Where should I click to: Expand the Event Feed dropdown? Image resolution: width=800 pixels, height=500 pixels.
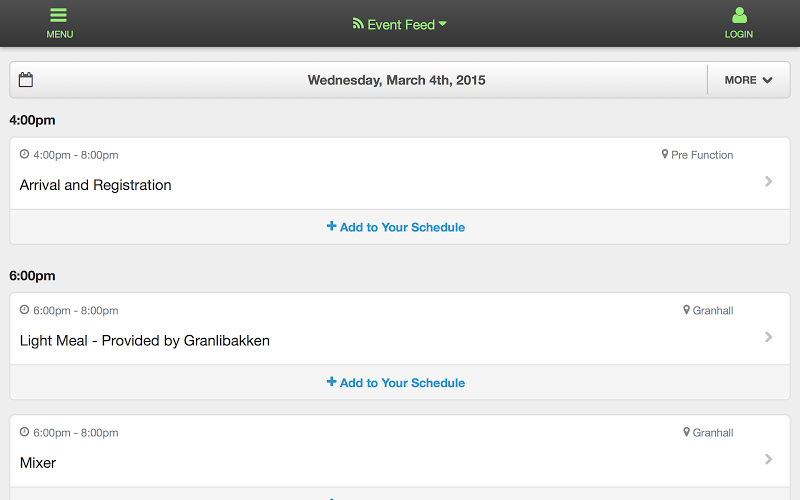(399, 24)
